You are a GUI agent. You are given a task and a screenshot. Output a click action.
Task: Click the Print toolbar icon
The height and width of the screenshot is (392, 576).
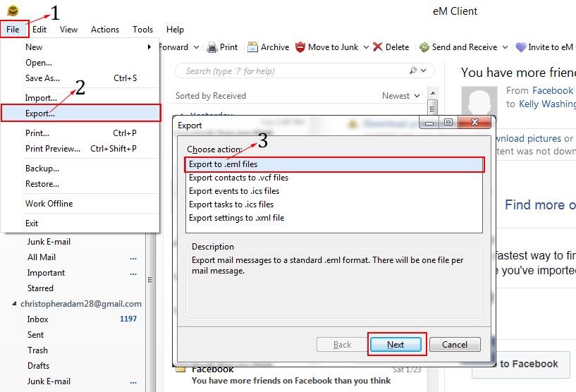pos(212,47)
